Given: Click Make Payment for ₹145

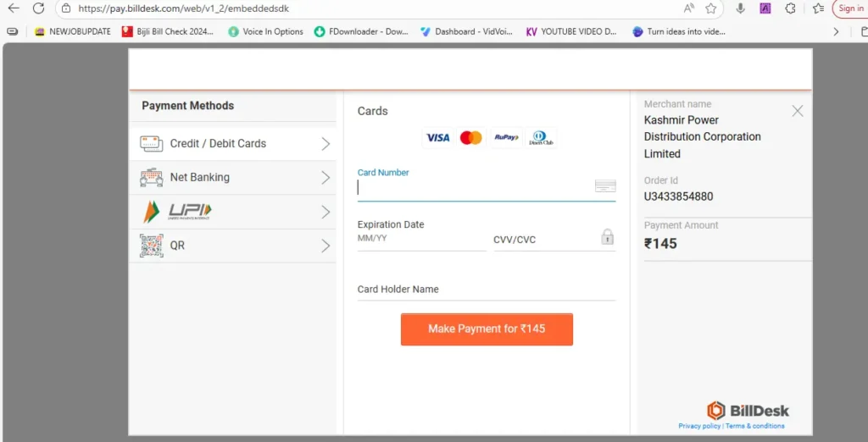Looking at the screenshot, I should click(x=487, y=329).
